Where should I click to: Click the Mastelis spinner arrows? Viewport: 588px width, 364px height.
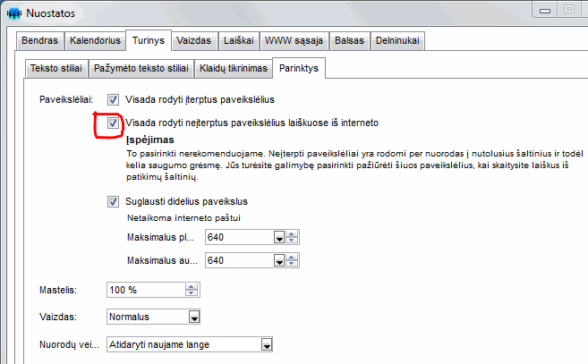pyautogui.click(x=192, y=291)
